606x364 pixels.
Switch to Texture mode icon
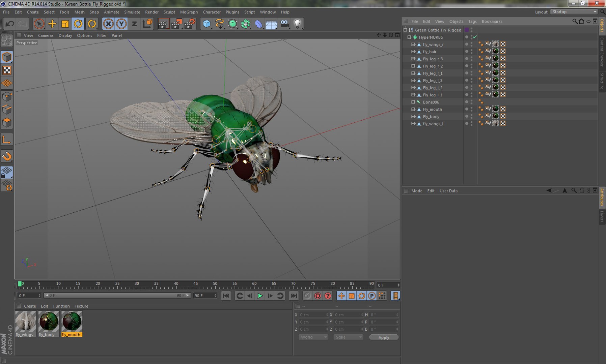7,70
